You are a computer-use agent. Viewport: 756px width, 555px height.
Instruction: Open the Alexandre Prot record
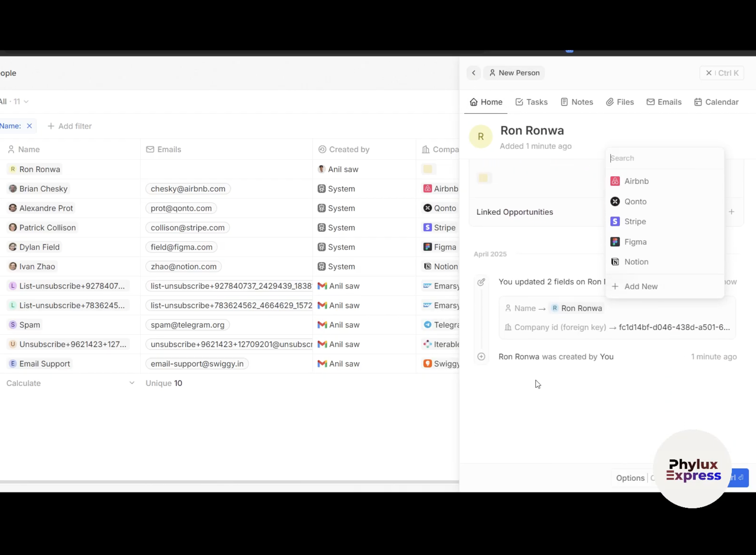[41, 208]
